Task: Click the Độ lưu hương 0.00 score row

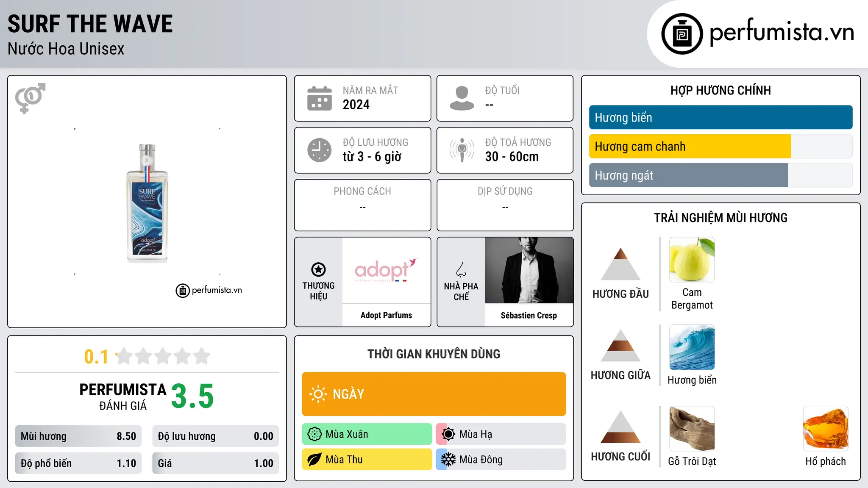Action: [215, 436]
